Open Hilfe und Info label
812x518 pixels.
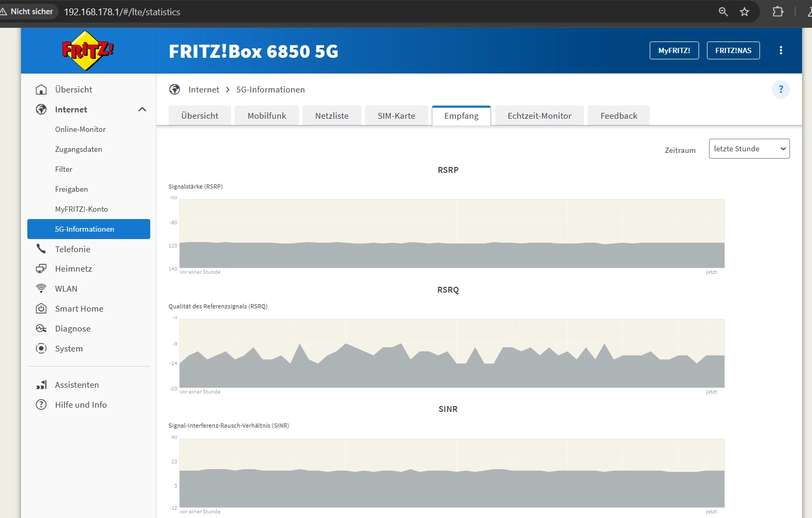(81, 405)
